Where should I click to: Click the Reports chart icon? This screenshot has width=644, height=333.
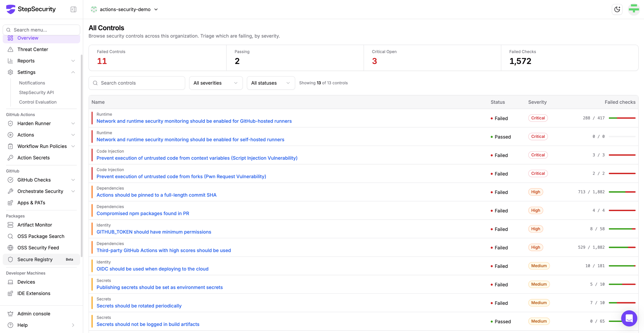coord(10,61)
